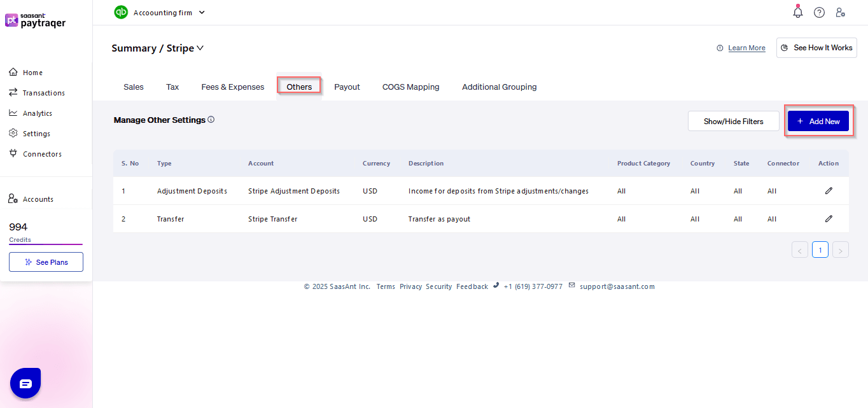The height and width of the screenshot is (408, 868).
Task: Click the PayTraqer logo
Action: pyautogui.click(x=35, y=20)
